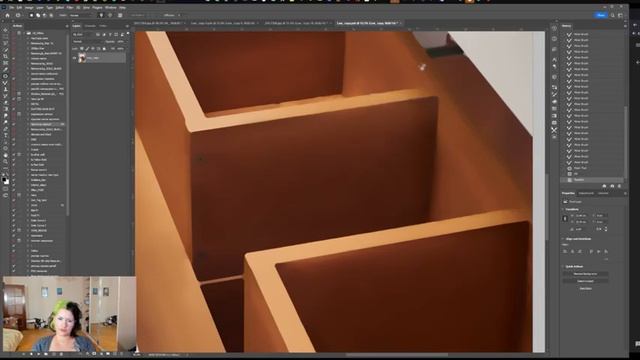Select the last highlighted History state
Screen dimensions: 640x360
pos(593,180)
